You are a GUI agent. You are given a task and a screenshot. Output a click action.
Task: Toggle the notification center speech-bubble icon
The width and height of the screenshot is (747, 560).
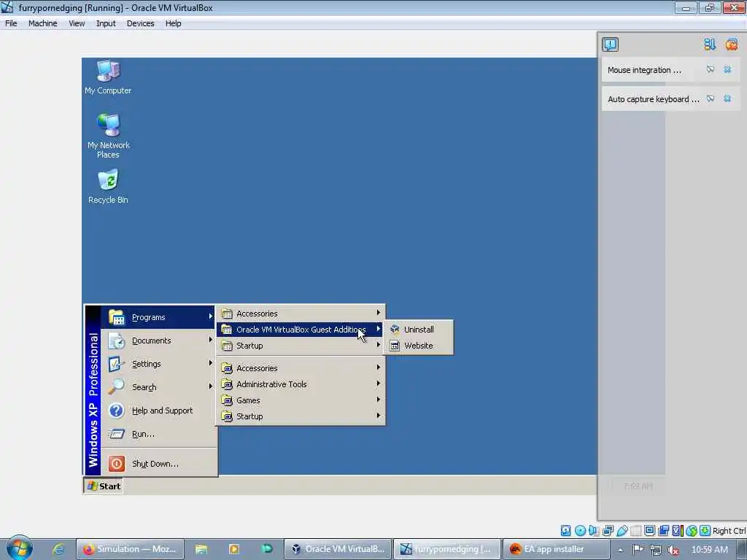pyautogui.click(x=610, y=44)
